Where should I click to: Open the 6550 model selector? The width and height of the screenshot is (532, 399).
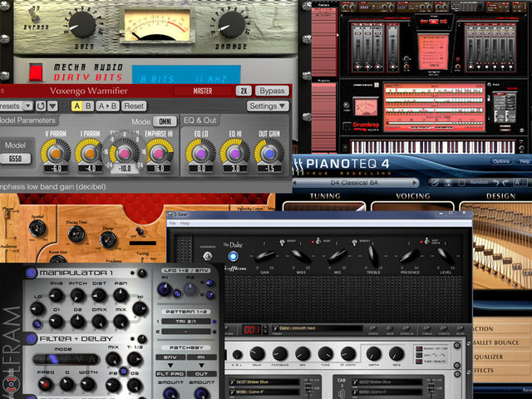coord(15,159)
